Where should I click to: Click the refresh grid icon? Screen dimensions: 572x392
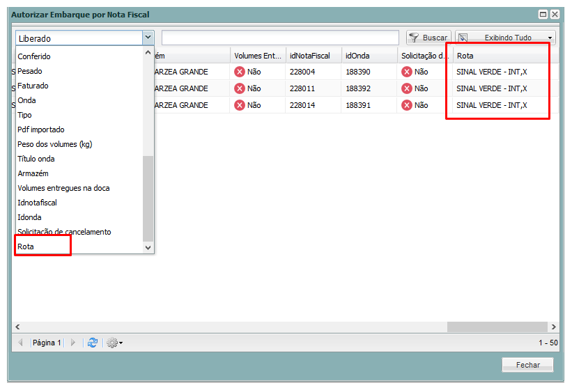(93, 343)
